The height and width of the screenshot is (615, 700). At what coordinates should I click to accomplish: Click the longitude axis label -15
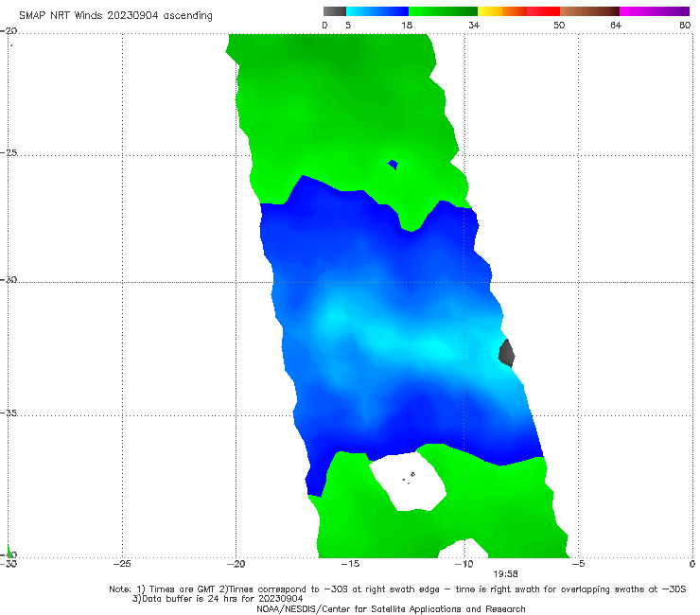tap(350, 564)
